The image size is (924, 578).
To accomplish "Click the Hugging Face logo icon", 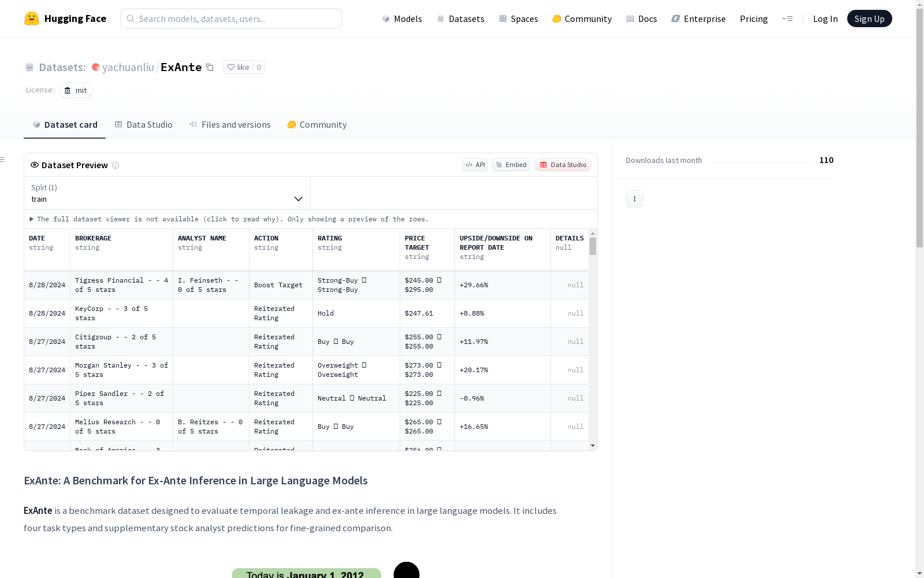I will 32,18.
